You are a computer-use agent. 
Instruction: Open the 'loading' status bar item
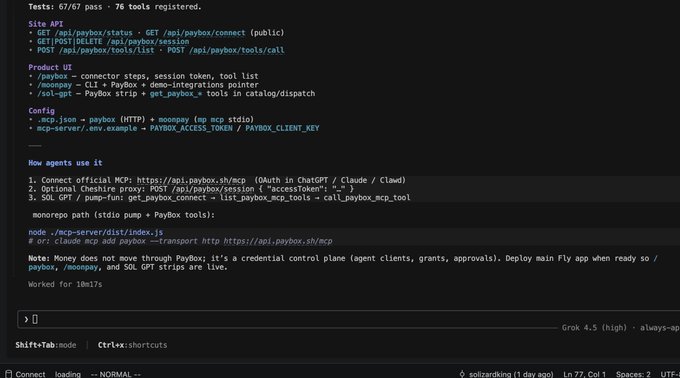click(68, 374)
